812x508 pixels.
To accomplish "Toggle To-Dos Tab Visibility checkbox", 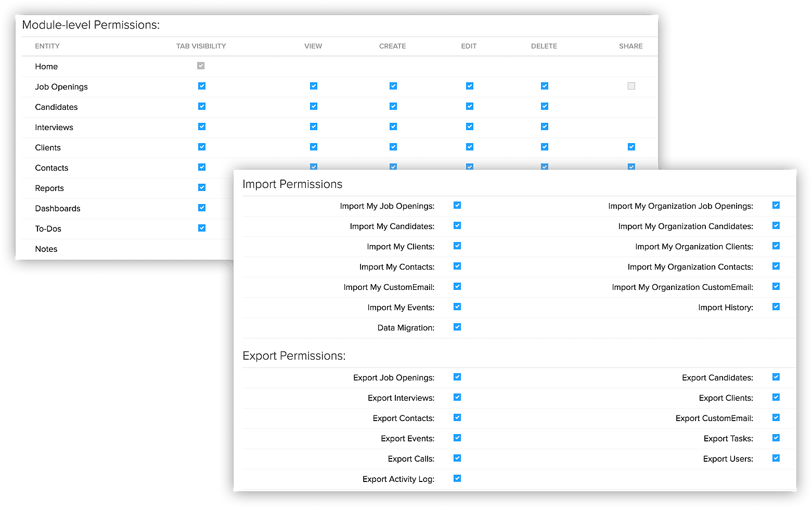I will click(202, 228).
